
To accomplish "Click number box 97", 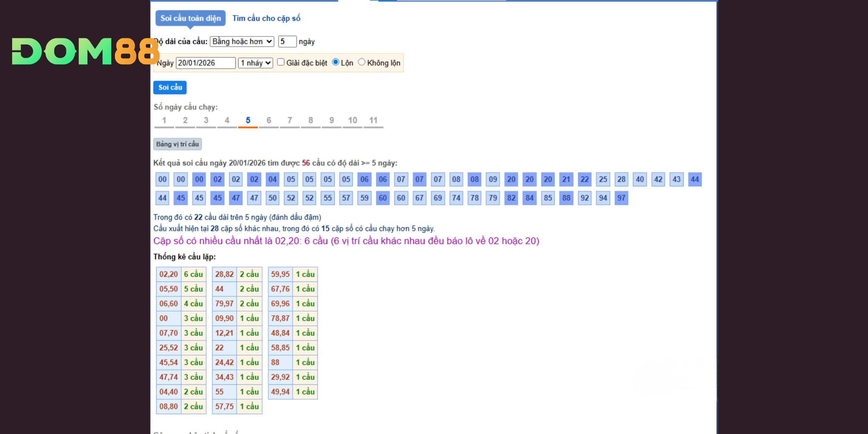I will coord(621,198).
